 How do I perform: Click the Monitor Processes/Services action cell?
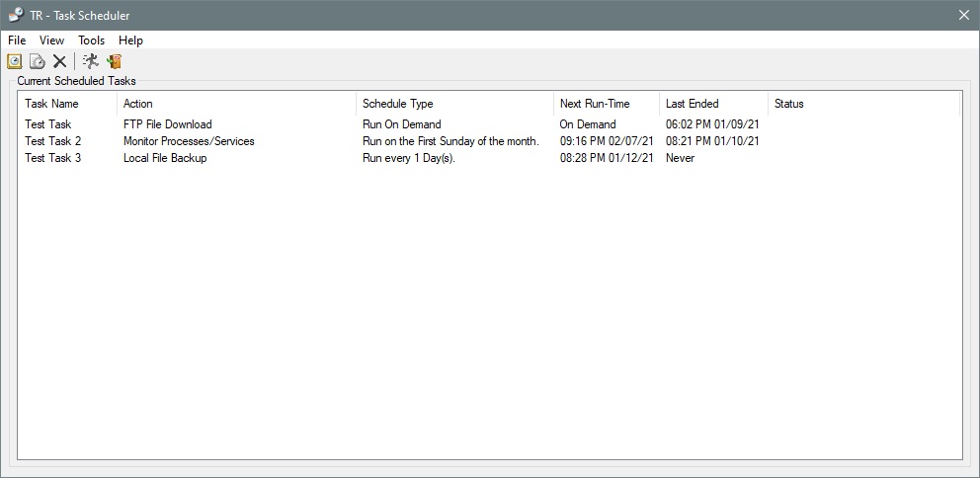(189, 141)
